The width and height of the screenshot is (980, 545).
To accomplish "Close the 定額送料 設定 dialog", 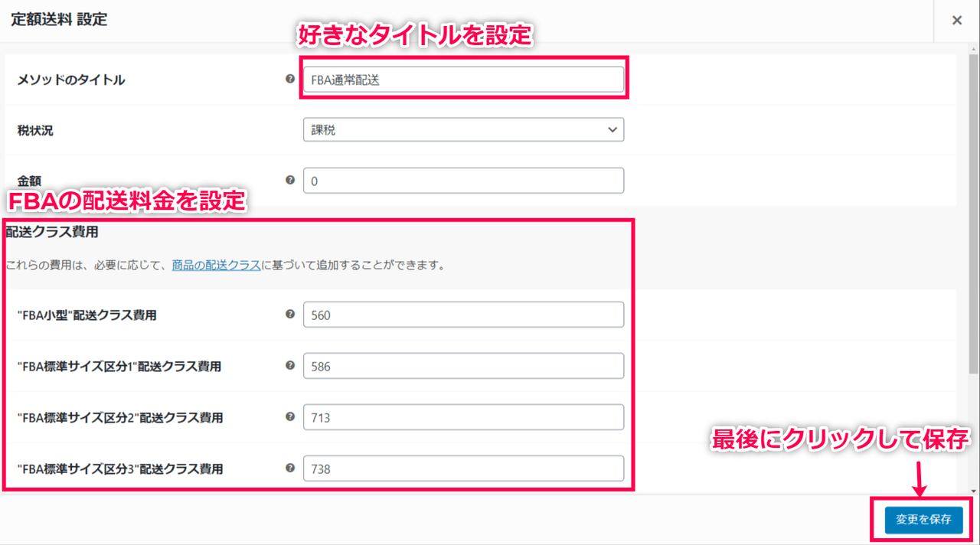I will (957, 21).
